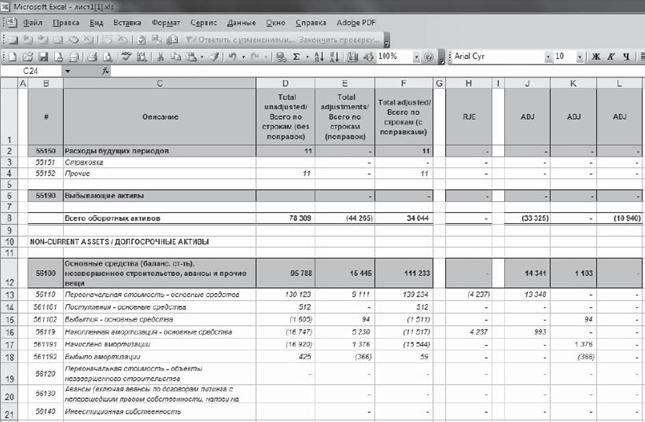Click the AutoSum sigma icon
Image resolution: width=645 pixels, height=422 pixels.
[296, 57]
